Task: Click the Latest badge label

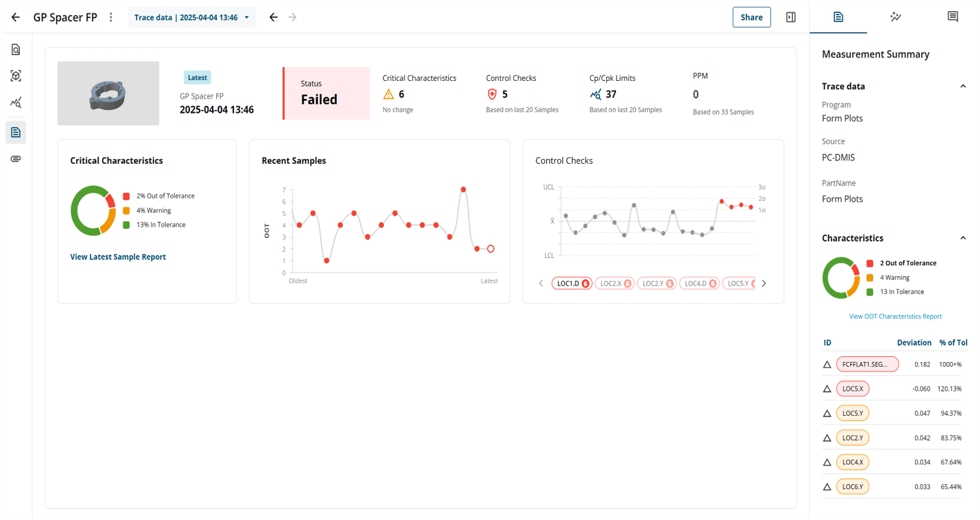Action: point(197,78)
